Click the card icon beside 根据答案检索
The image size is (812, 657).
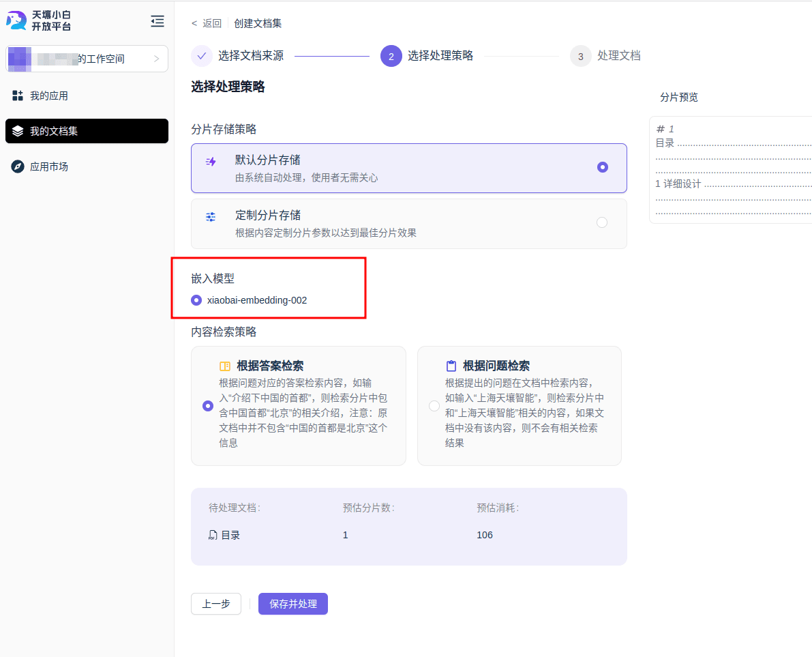(224, 365)
